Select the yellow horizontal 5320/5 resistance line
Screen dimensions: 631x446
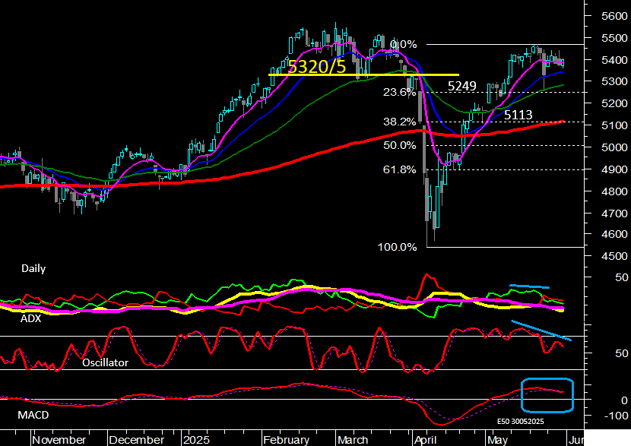(x=363, y=75)
